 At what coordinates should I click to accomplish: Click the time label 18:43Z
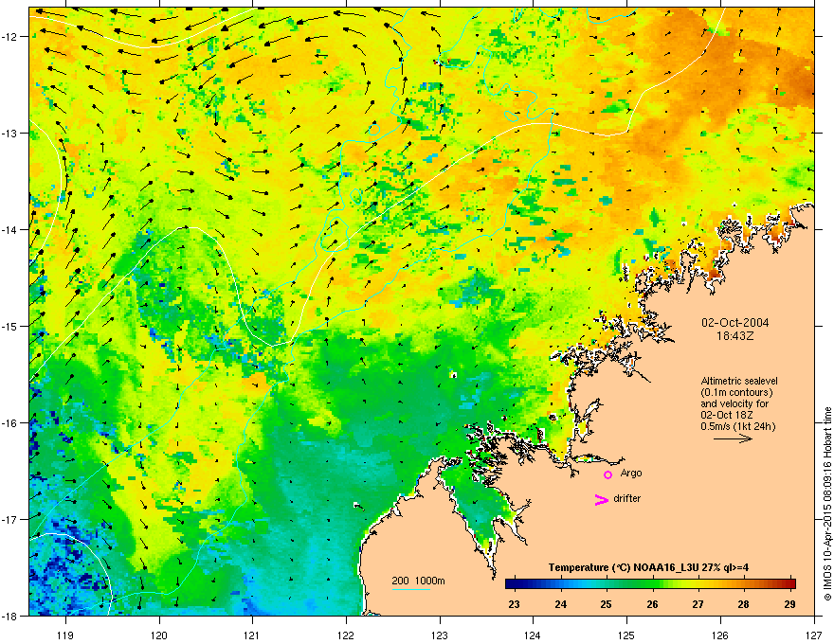tap(735, 336)
